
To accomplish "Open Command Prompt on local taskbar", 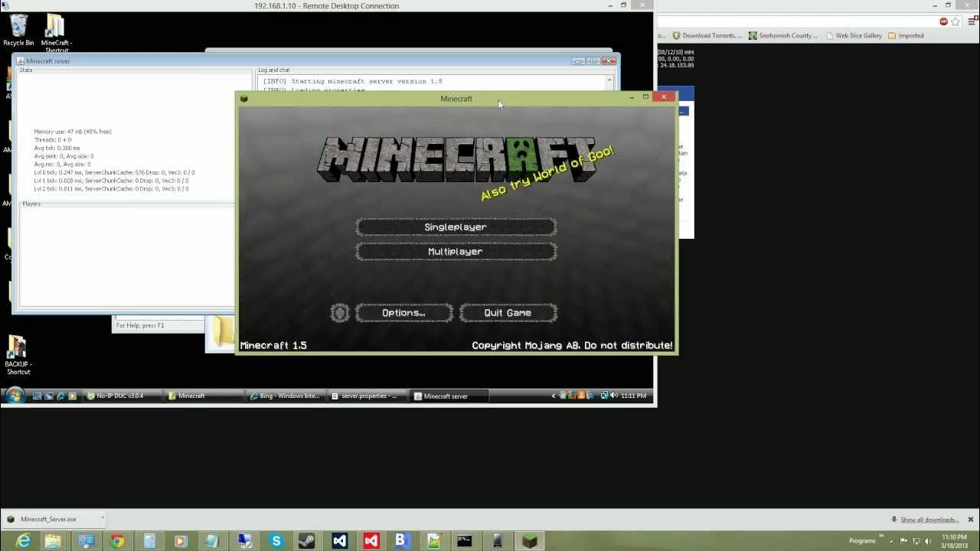I will (x=465, y=541).
